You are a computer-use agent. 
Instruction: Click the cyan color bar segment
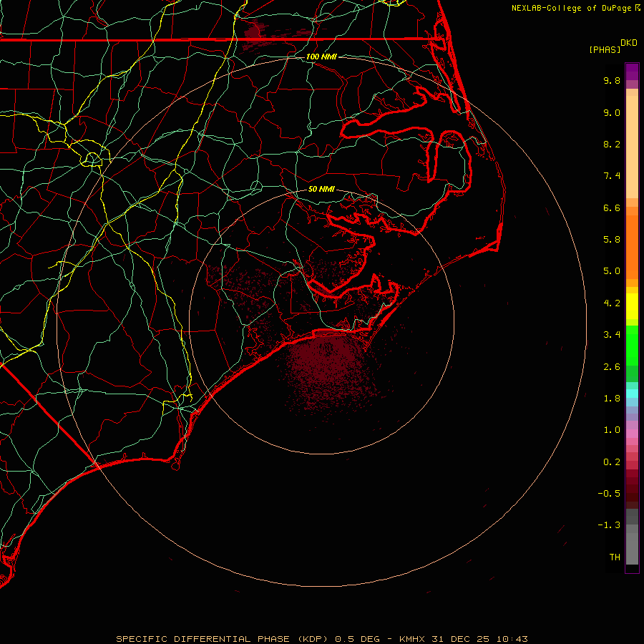632,393
